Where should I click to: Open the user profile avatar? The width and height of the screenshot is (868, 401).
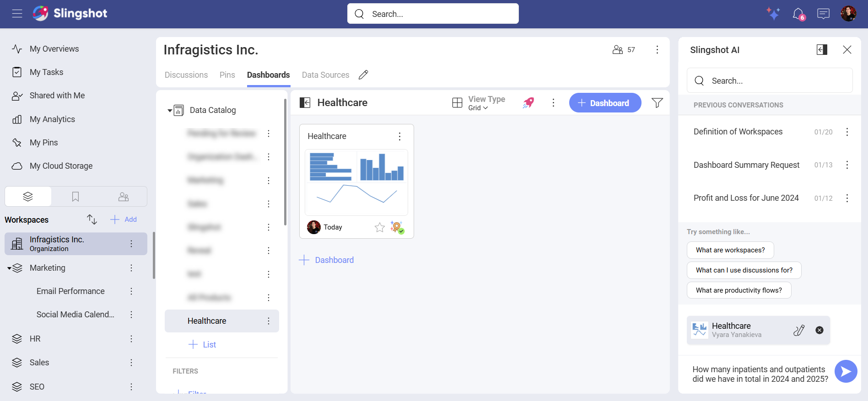(848, 14)
